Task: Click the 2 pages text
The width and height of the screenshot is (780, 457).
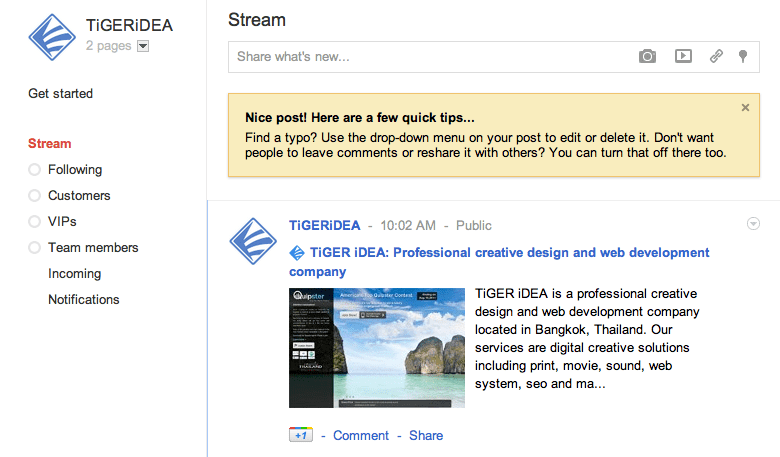Action: [108, 46]
